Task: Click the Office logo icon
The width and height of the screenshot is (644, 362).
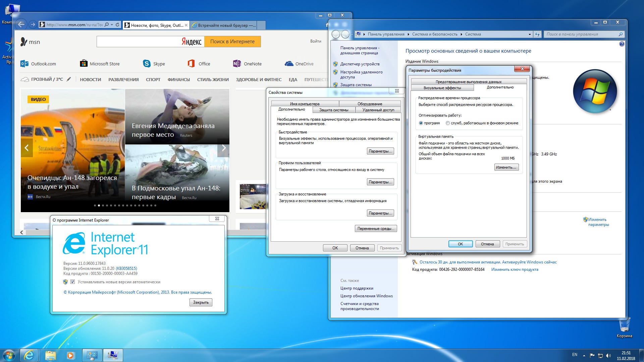Action: tap(191, 64)
